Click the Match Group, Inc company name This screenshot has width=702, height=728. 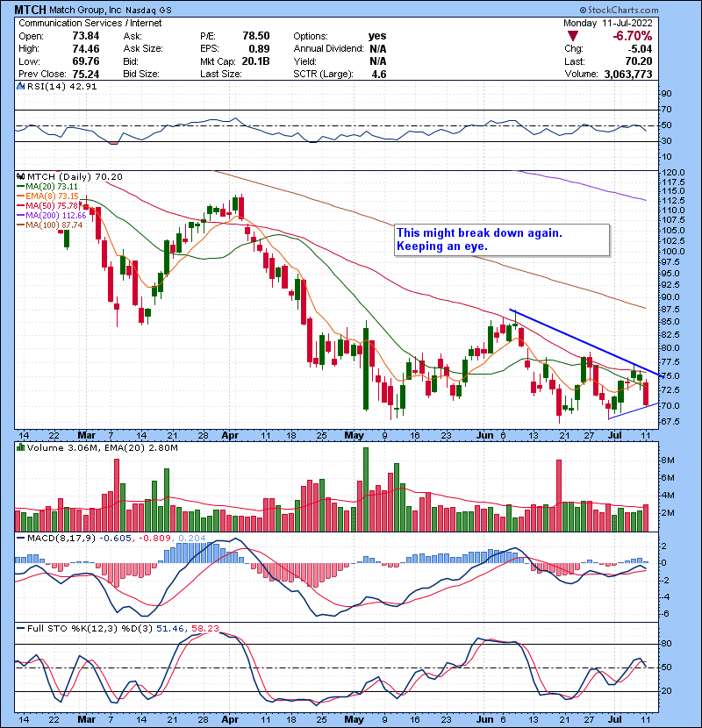point(85,10)
